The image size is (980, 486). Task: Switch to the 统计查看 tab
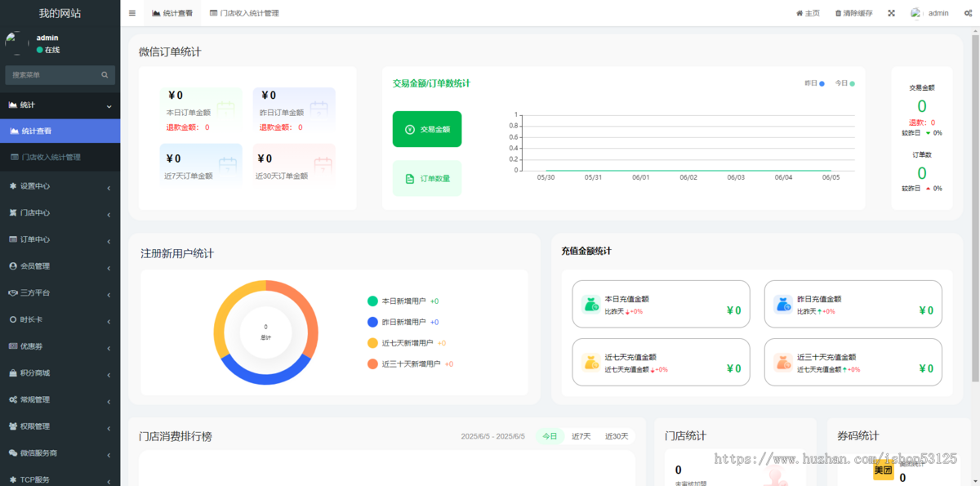point(172,13)
